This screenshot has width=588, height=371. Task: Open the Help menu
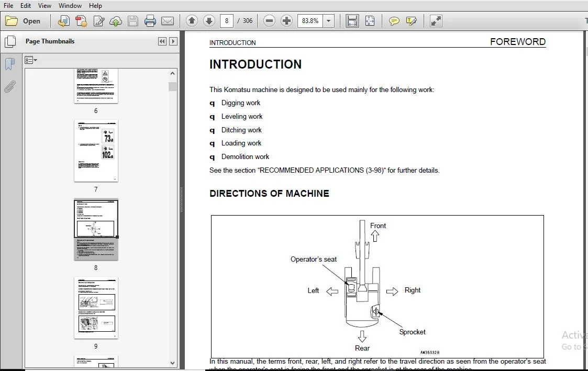tap(95, 6)
